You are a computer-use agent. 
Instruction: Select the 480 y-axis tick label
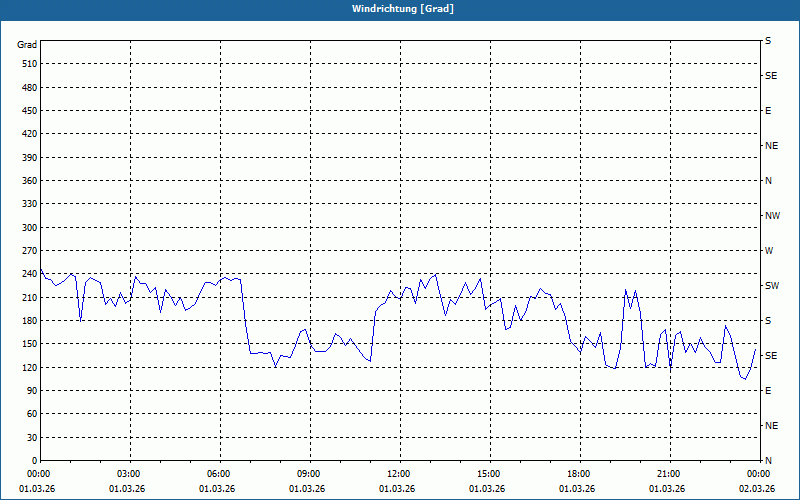(29, 87)
